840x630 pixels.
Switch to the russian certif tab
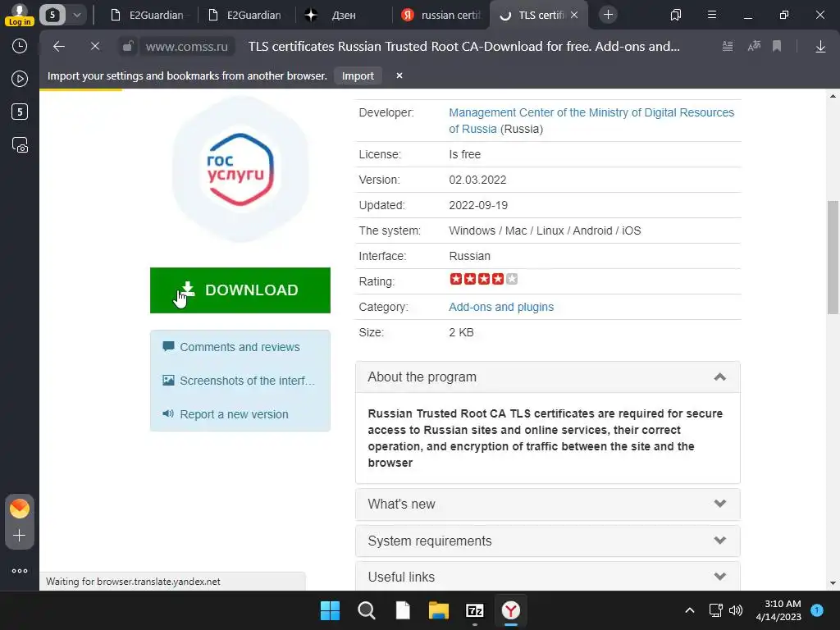coord(441,15)
